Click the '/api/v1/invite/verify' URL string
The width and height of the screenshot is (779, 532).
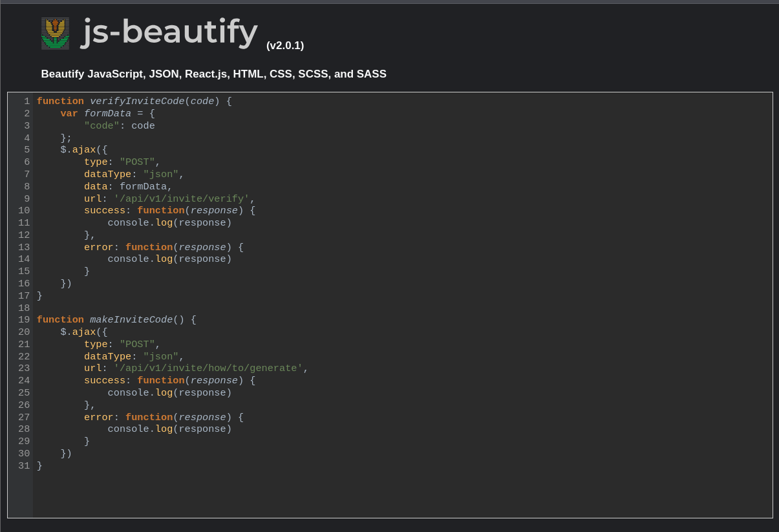tap(182, 199)
